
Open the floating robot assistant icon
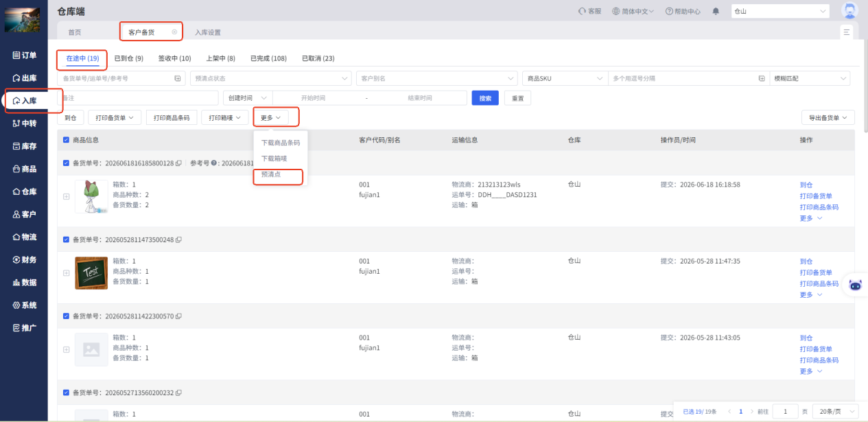(855, 285)
